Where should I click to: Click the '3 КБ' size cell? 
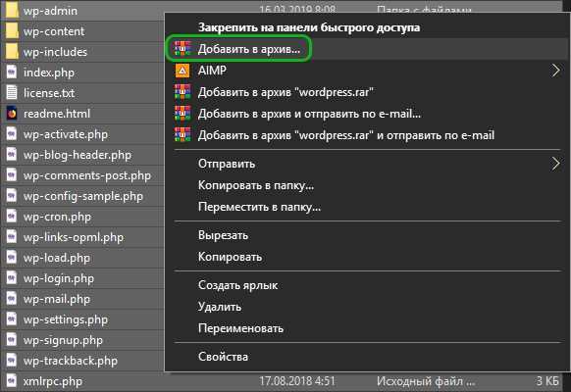point(547,381)
